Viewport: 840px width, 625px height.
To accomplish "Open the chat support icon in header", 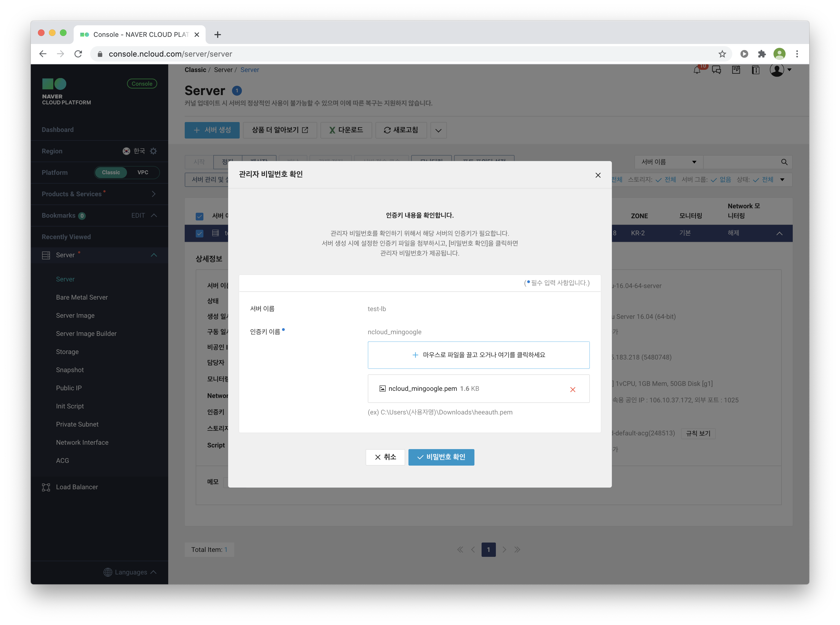I will 716,70.
